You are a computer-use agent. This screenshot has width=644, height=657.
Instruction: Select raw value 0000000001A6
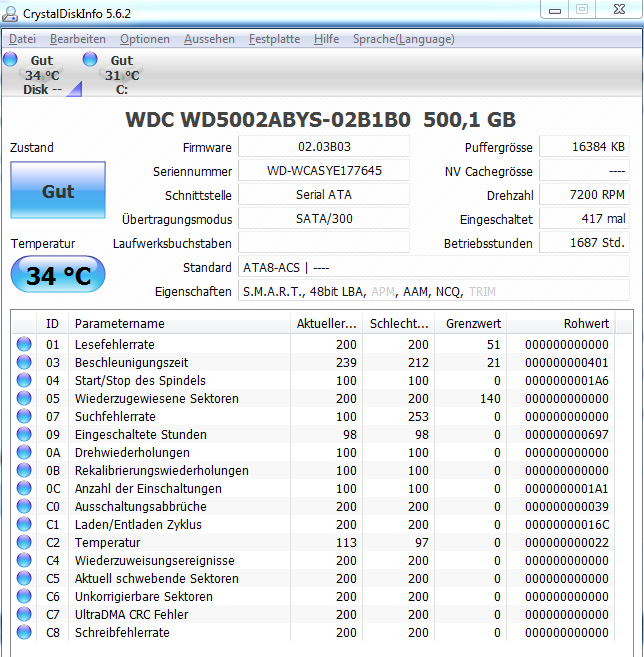566,380
